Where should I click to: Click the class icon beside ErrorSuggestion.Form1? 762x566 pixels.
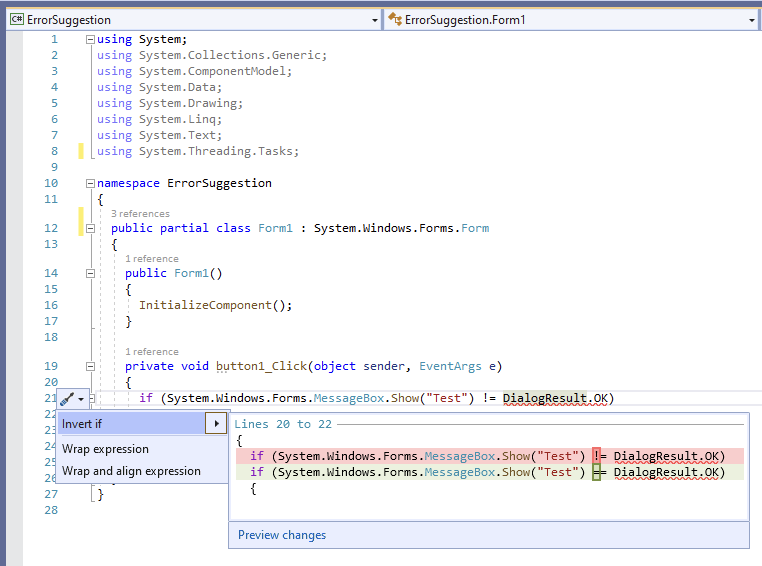[395, 19]
